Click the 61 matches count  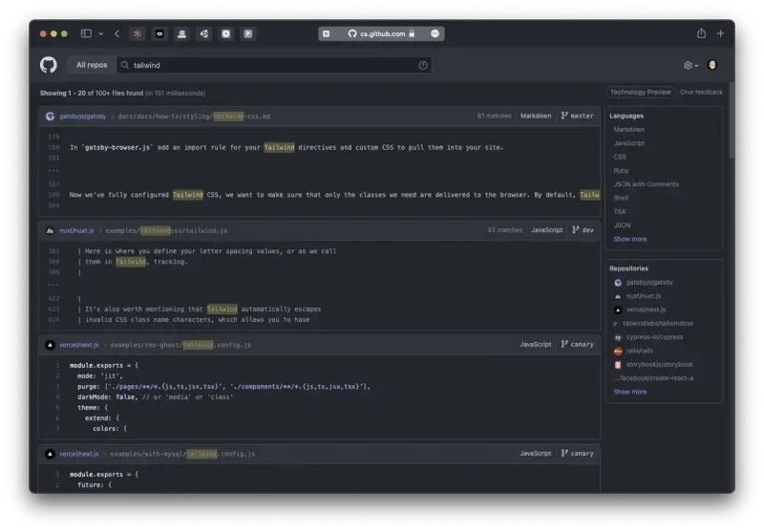pyautogui.click(x=494, y=116)
